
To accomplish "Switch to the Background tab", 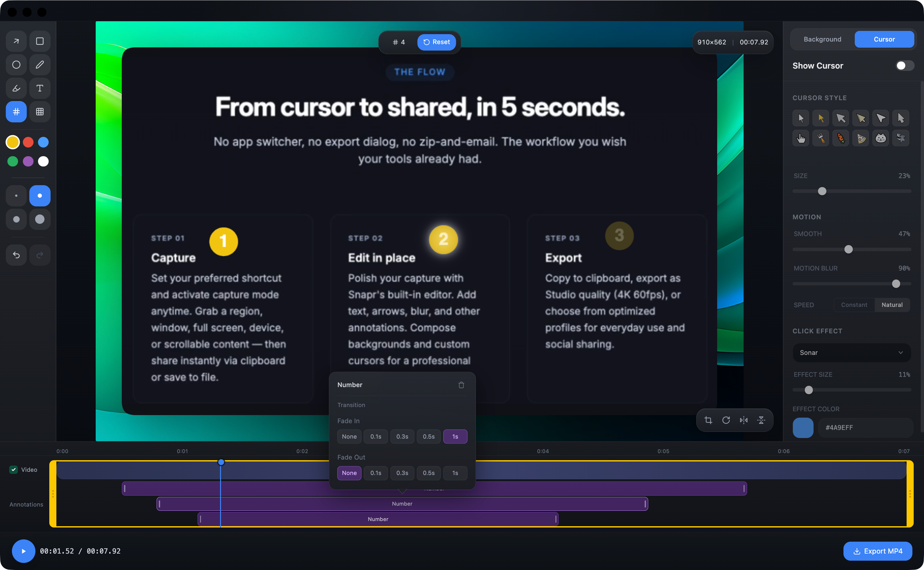I will pos(822,39).
